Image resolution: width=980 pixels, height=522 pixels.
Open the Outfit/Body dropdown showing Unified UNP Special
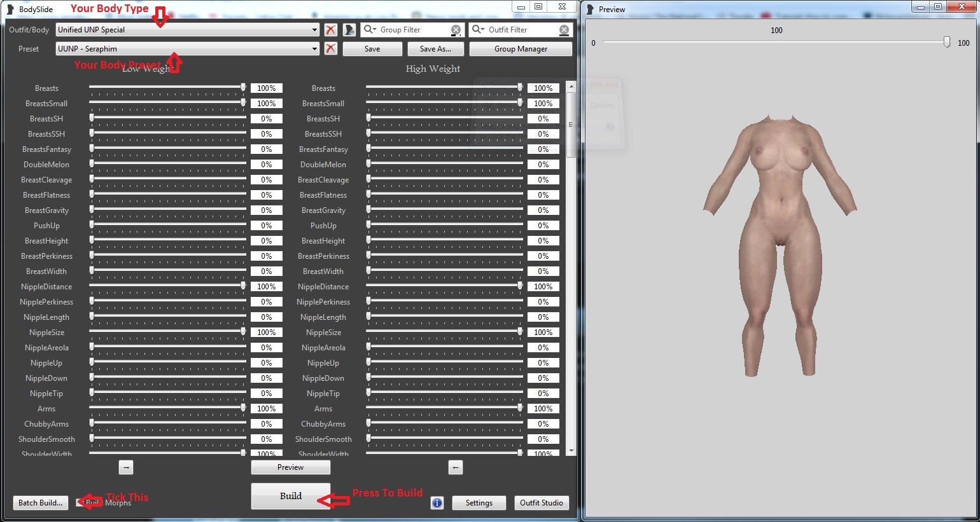point(188,30)
